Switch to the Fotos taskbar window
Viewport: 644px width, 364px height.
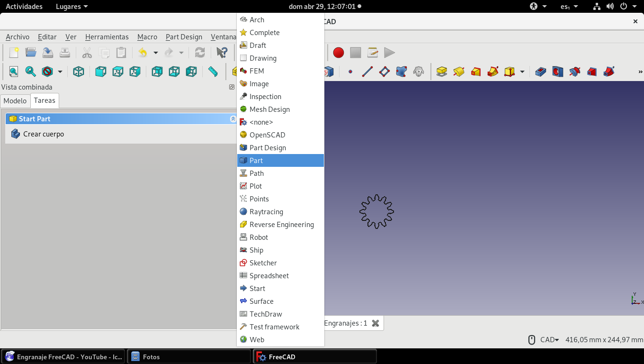[x=188, y=356]
